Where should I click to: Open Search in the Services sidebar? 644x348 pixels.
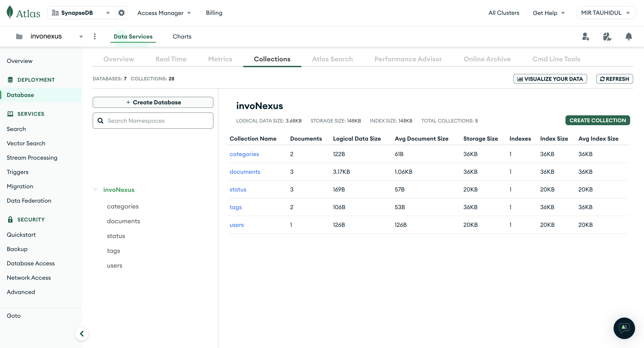point(16,129)
